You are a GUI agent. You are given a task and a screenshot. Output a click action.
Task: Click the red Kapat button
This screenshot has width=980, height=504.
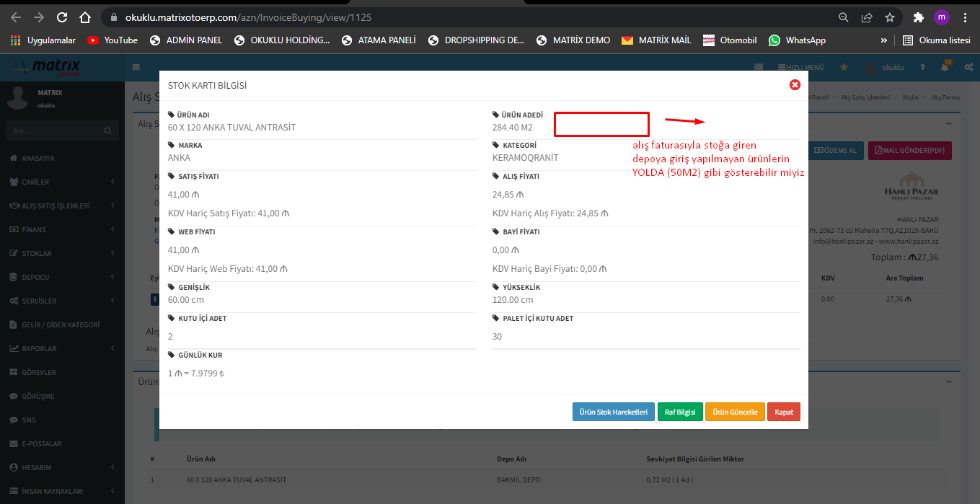coord(783,412)
